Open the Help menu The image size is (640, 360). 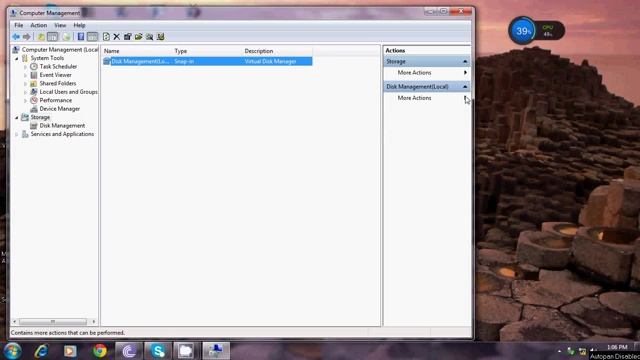click(79, 25)
